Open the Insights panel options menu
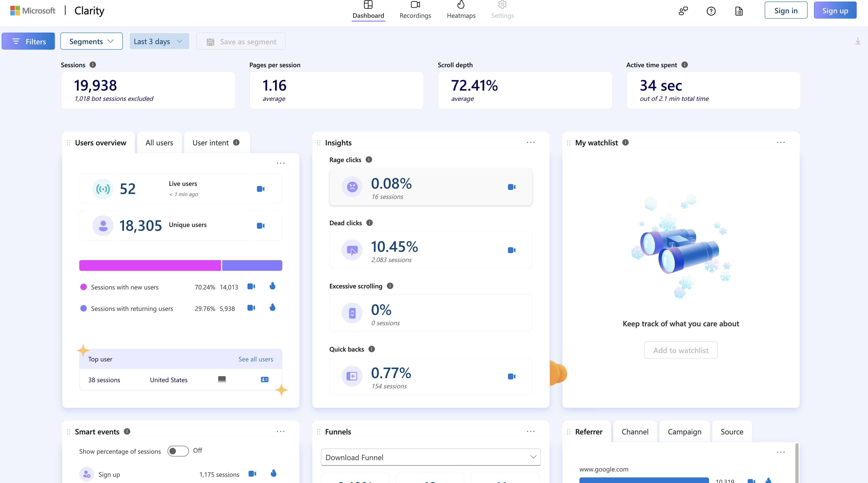 [x=530, y=142]
